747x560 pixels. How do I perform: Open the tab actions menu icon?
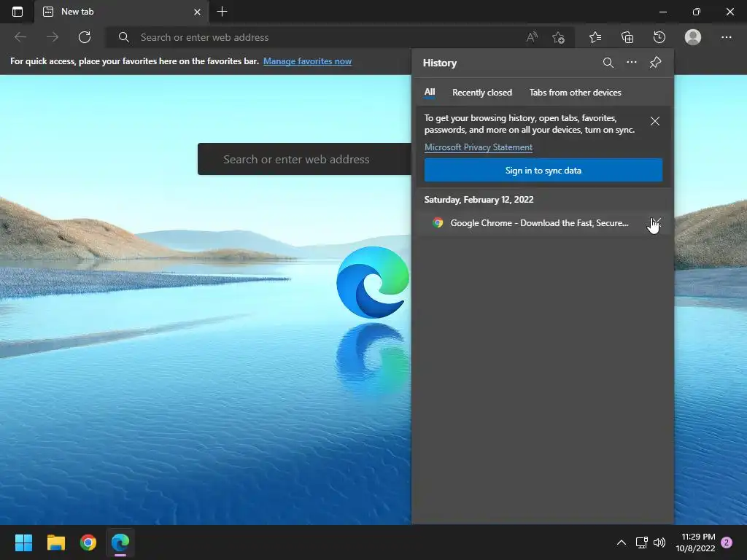pos(18,12)
